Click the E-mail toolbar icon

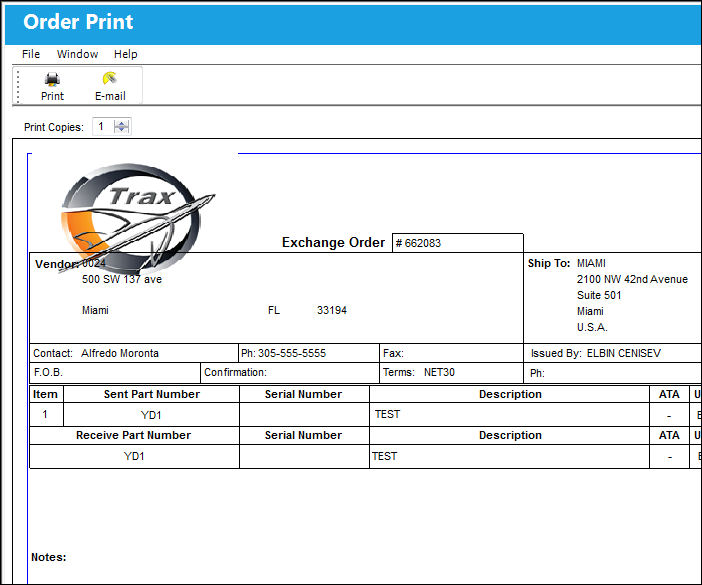(x=110, y=78)
